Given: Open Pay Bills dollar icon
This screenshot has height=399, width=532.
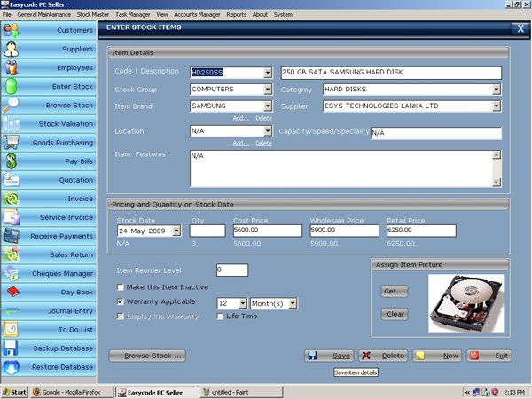Looking at the screenshot, I should pos(12,160).
